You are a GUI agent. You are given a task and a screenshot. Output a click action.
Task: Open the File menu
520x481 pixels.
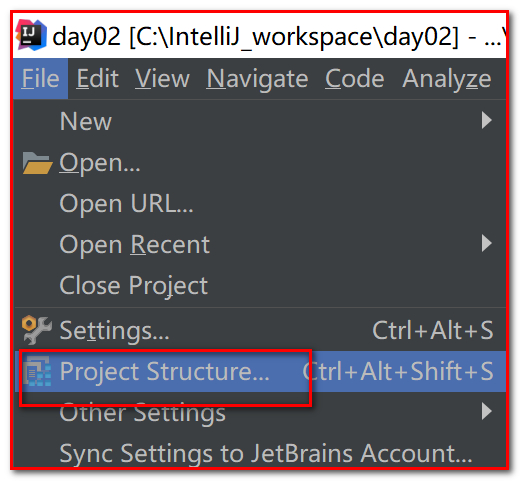pos(41,79)
